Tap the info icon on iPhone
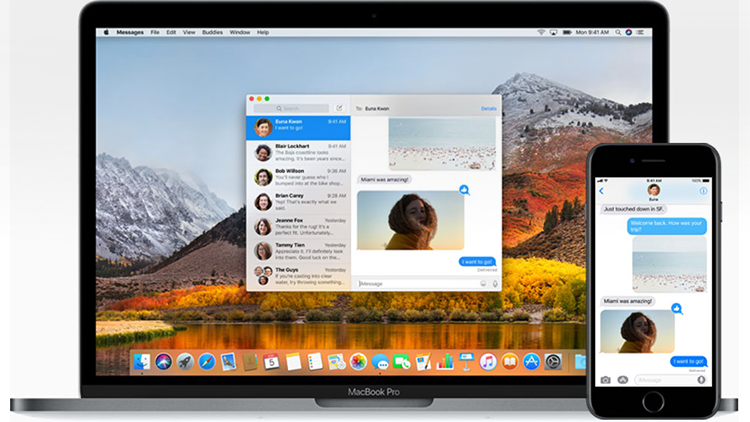The width and height of the screenshot is (750, 422). pos(703,191)
